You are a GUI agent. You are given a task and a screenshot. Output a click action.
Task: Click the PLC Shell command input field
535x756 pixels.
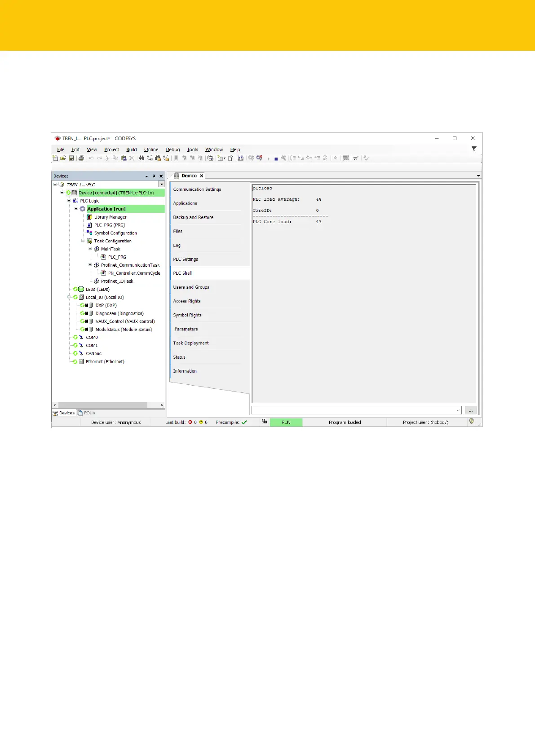click(x=357, y=410)
